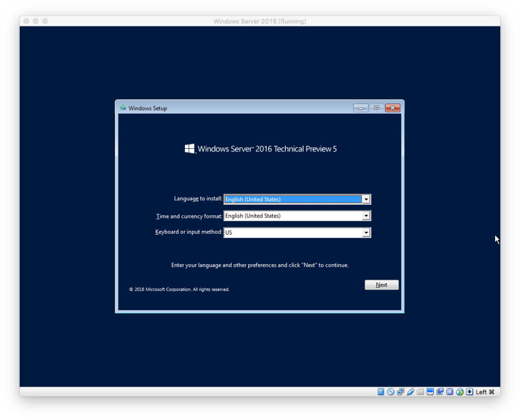Minimize the Windows Setup dialog
Viewport: 520px width, 420px height.
coord(361,108)
